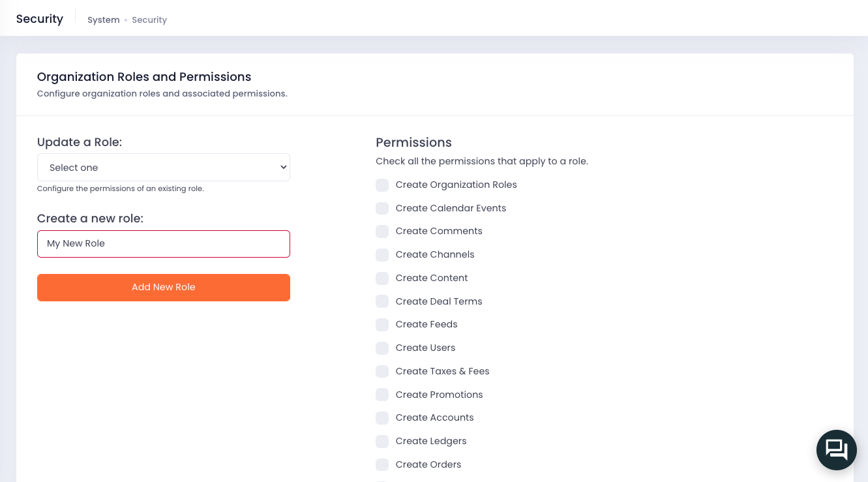Screen dimensions: 868x482
Task: Enable the Create Feeds checkbox
Action: coord(382,325)
